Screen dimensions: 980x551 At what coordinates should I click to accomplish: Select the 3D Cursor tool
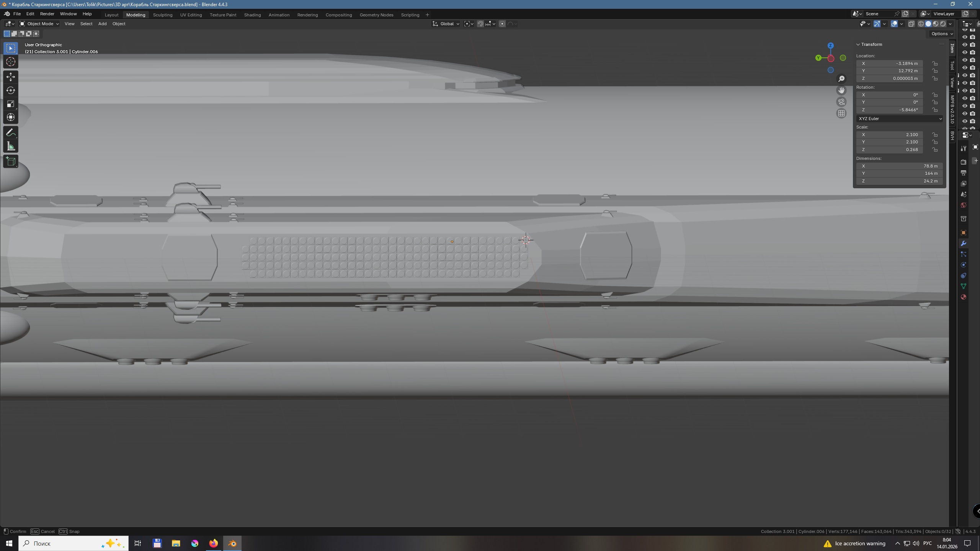point(11,62)
